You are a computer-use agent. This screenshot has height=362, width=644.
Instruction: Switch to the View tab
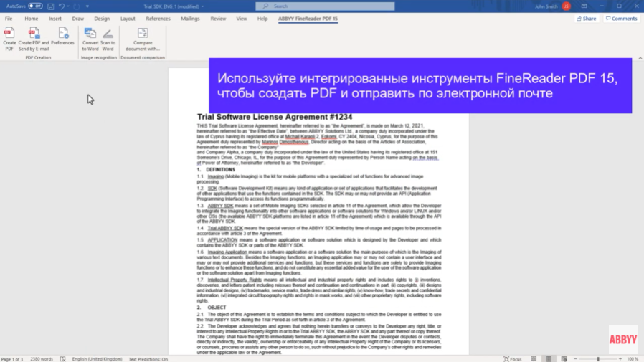pos(242,19)
